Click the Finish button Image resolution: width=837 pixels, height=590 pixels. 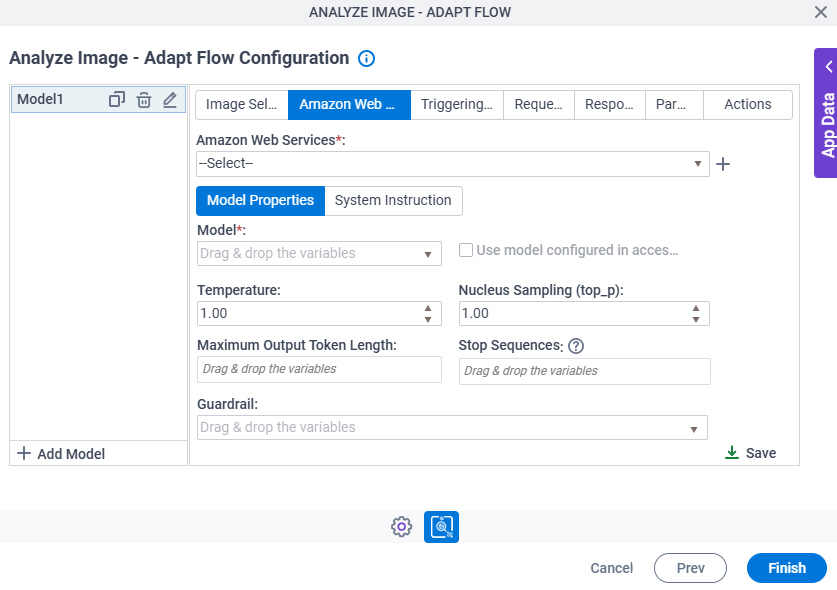point(787,568)
